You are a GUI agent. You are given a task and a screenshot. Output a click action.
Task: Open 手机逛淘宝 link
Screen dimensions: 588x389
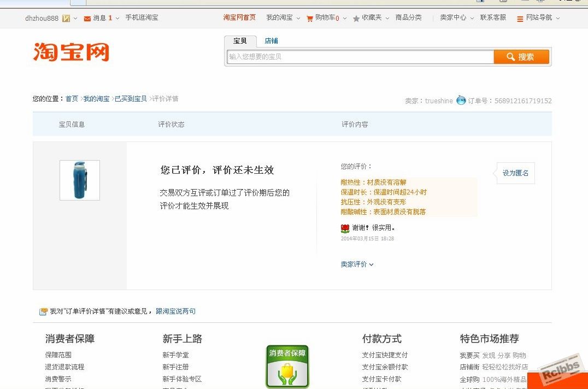(142, 17)
